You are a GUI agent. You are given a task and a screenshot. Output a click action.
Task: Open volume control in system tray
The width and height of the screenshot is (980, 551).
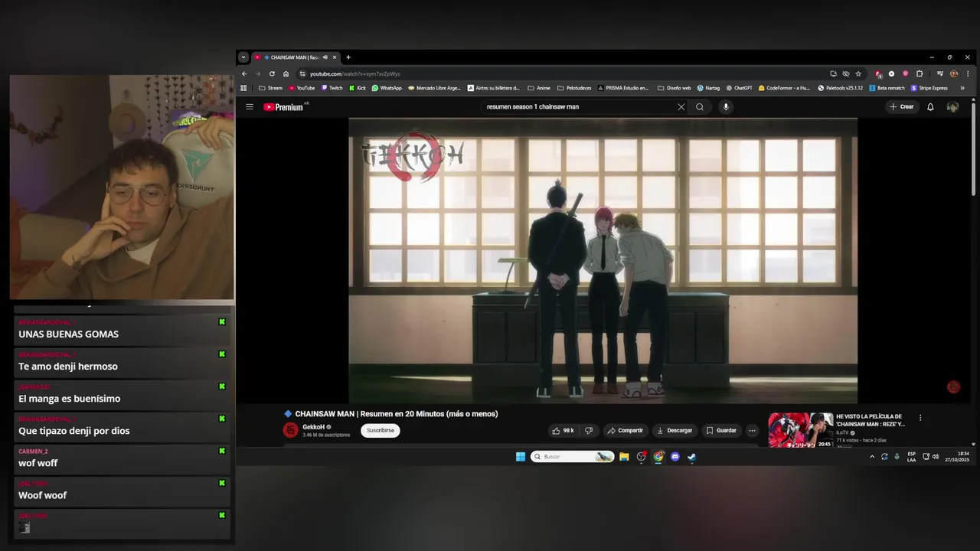(x=936, y=457)
